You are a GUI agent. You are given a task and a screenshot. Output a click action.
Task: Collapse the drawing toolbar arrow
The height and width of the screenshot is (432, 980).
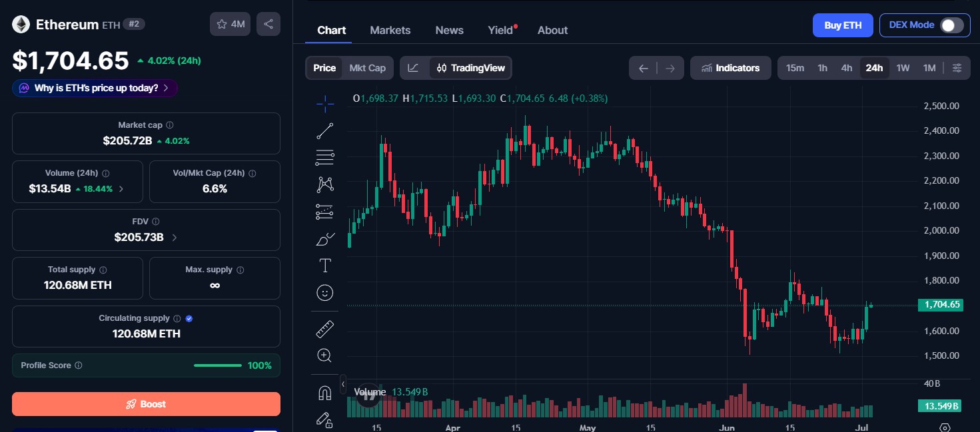343,384
